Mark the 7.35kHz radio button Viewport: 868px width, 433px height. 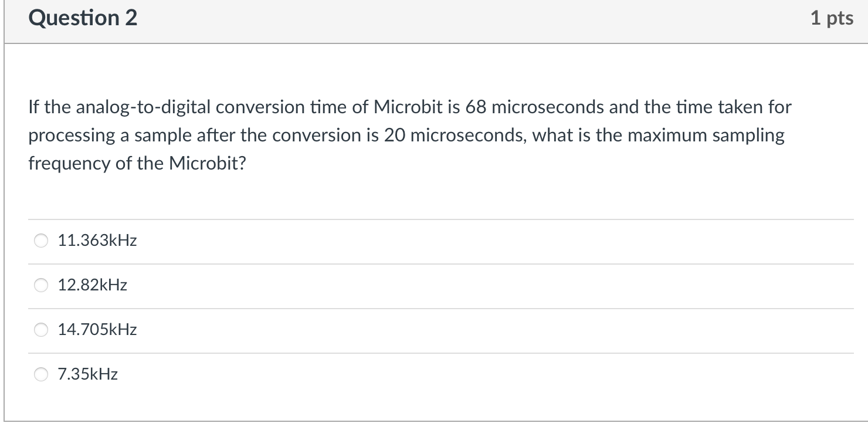pos(41,374)
